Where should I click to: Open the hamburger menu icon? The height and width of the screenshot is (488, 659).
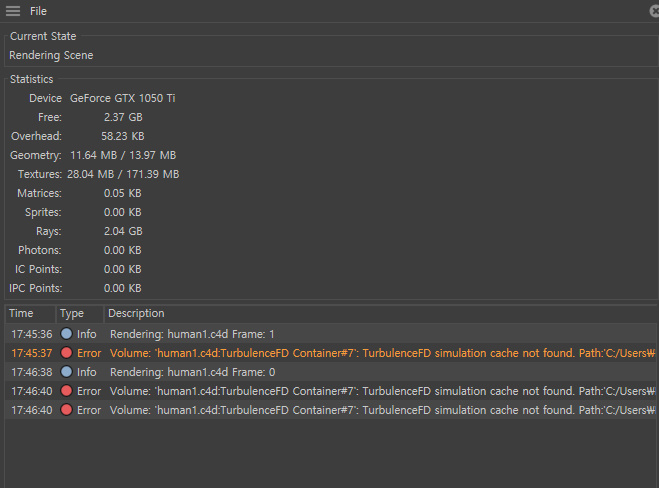point(13,11)
